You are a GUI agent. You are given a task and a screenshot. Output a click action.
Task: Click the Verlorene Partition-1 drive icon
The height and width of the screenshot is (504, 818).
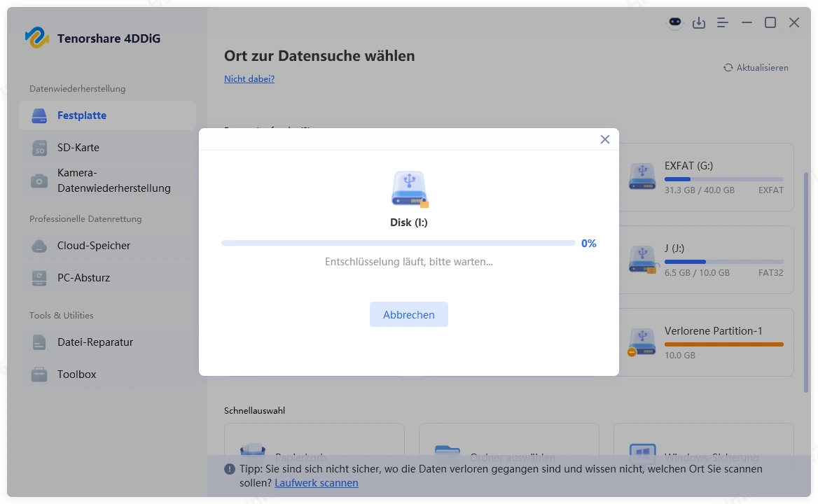(642, 342)
